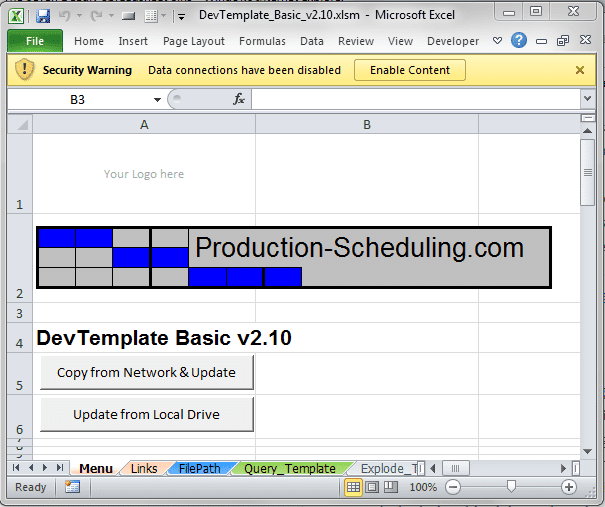Click the Quick Print icon in toolbar
605x507 pixels.
[x=128, y=16]
